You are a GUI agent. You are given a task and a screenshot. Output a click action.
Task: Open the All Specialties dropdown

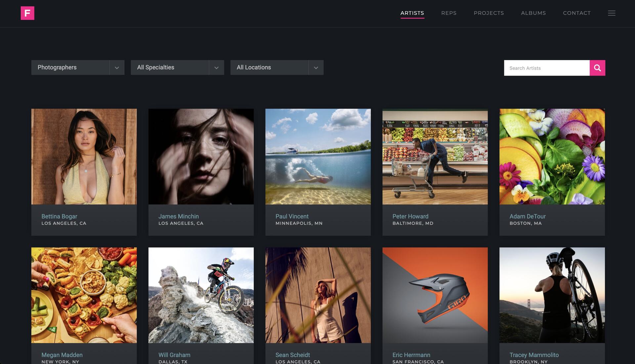coord(177,67)
